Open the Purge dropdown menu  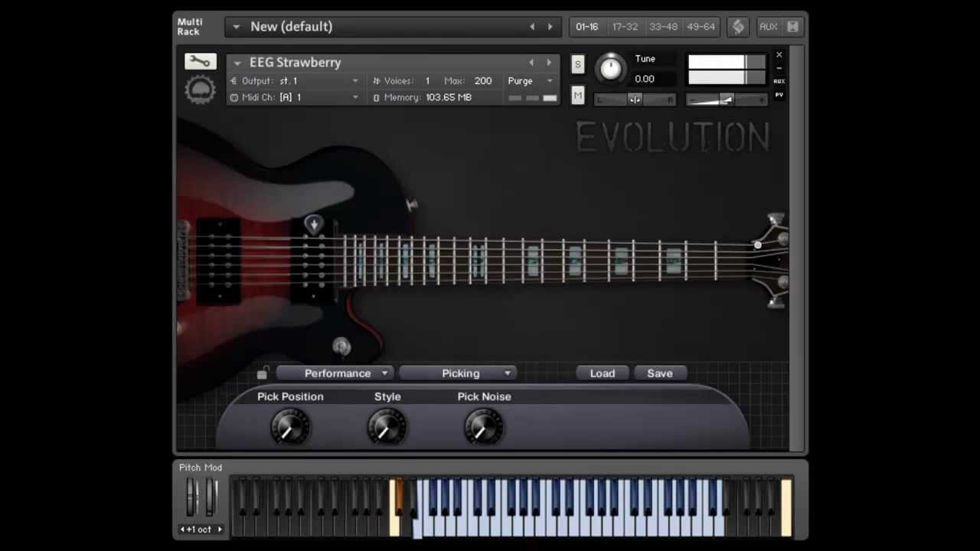point(530,81)
